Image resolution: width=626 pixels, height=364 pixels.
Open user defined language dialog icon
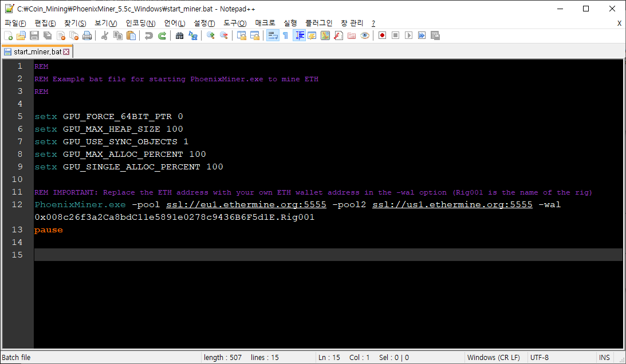[x=312, y=36]
